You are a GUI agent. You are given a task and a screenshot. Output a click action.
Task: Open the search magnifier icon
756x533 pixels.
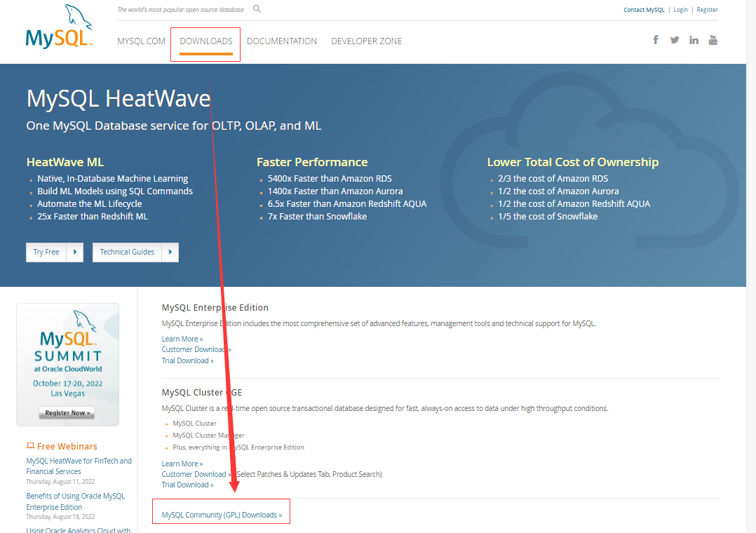(257, 8)
